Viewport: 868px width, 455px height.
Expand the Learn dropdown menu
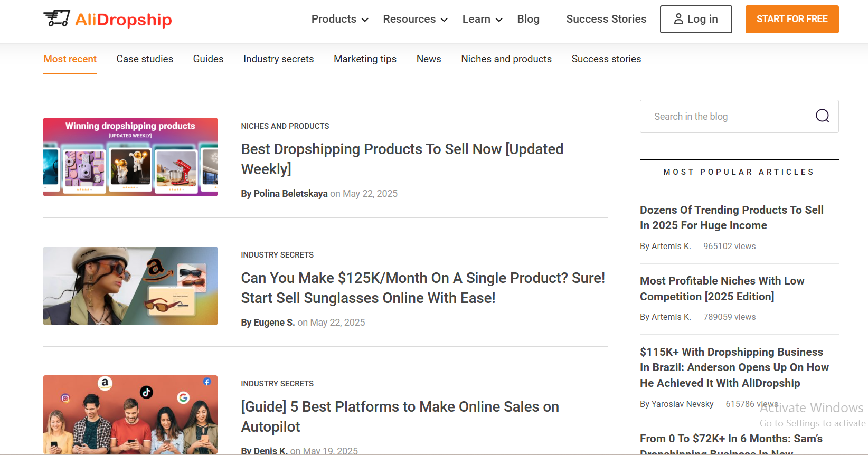point(482,19)
